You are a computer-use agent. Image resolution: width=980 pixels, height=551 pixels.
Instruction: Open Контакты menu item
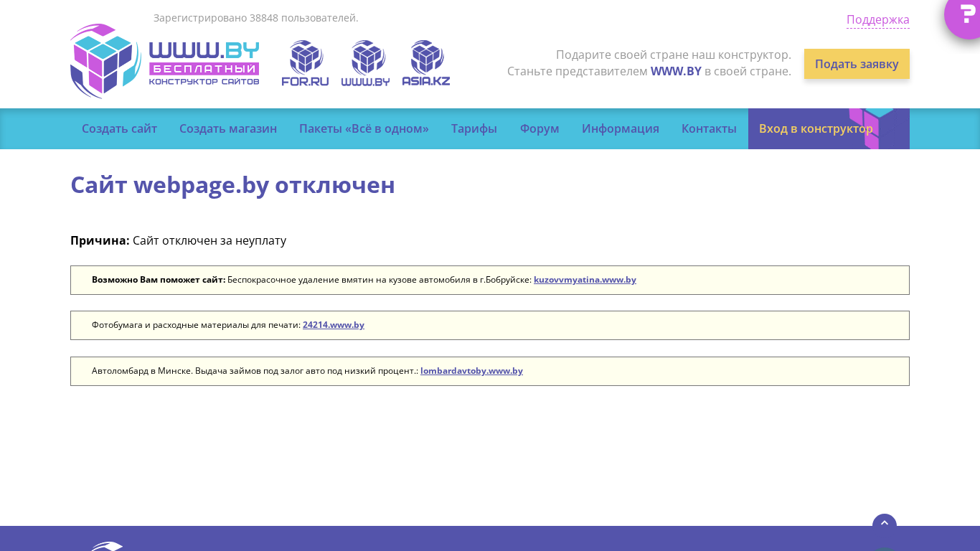(x=709, y=128)
